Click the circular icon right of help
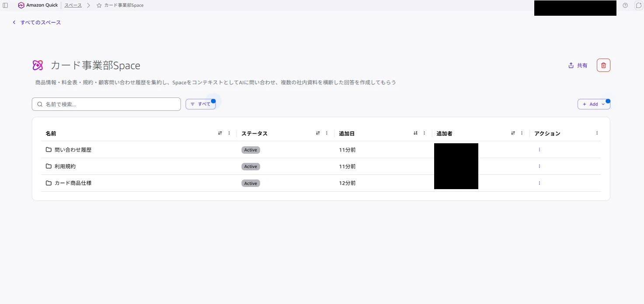 638,5
